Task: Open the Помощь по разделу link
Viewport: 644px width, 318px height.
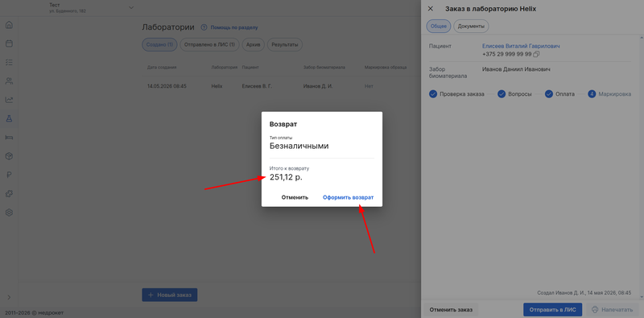Action: [x=234, y=27]
